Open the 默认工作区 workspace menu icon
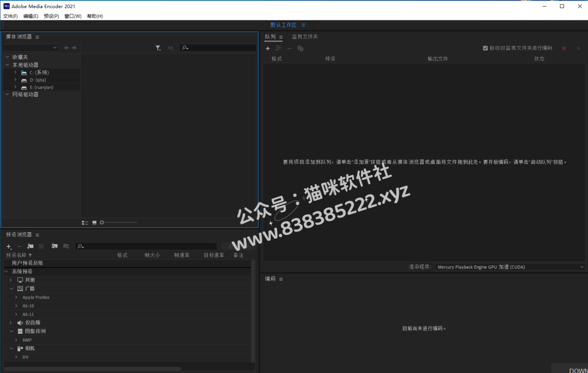Image resolution: width=588 pixels, height=373 pixels. (303, 25)
